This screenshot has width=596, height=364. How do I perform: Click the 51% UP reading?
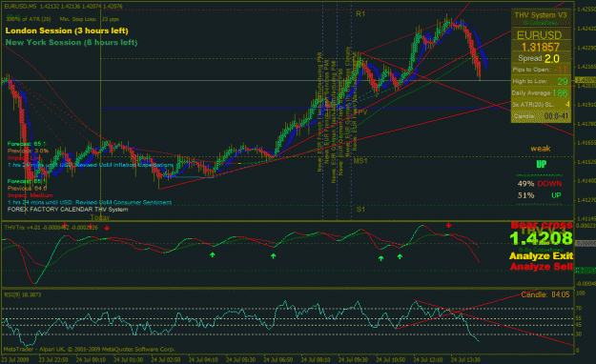(540, 195)
